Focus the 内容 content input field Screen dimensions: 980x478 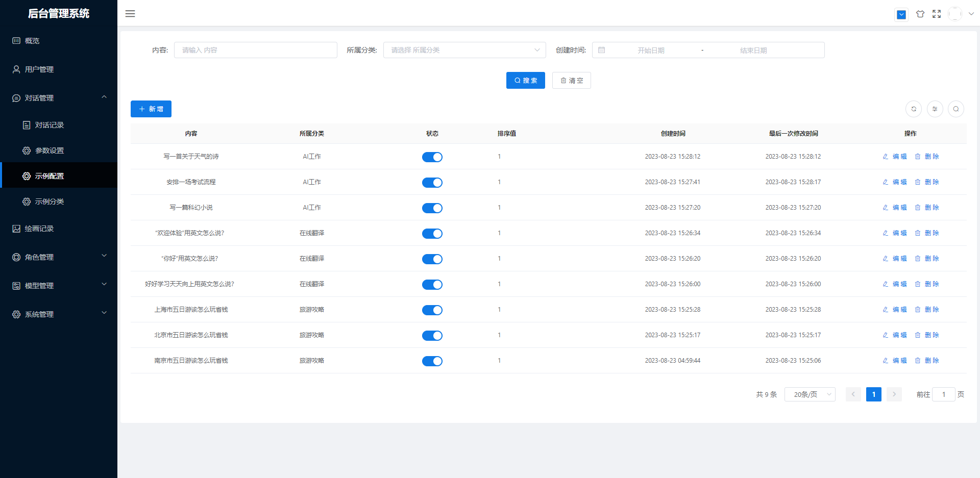click(x=255, y=50)
